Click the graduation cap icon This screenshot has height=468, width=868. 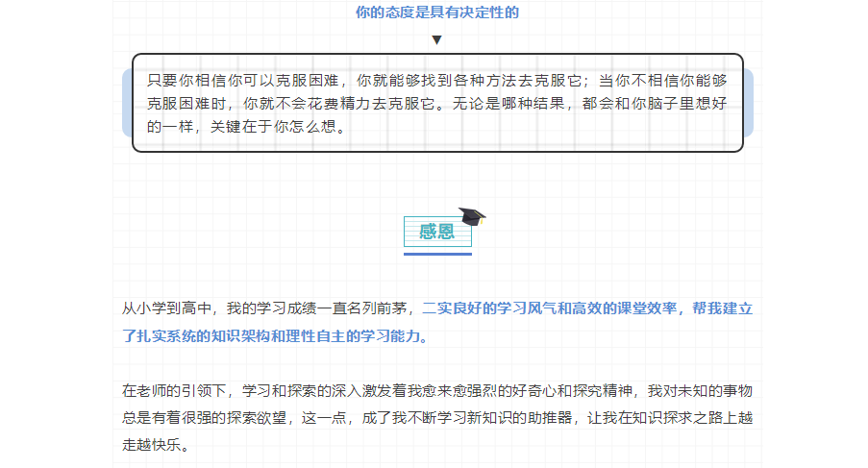tap(472, 217)
